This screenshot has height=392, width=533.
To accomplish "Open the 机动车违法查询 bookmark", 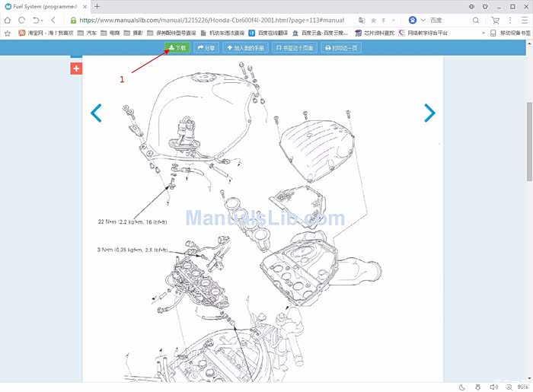I will click(222, 33).
